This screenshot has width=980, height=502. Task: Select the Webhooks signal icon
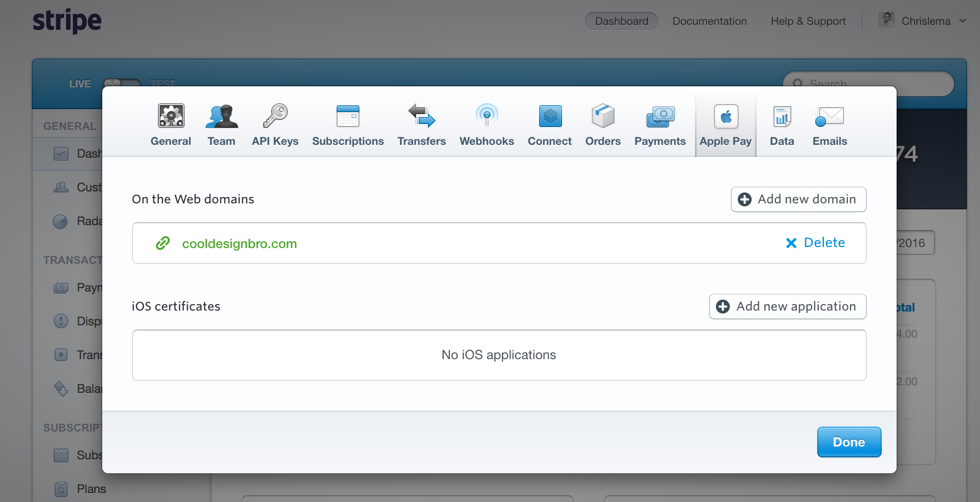[x=487, y=116]
